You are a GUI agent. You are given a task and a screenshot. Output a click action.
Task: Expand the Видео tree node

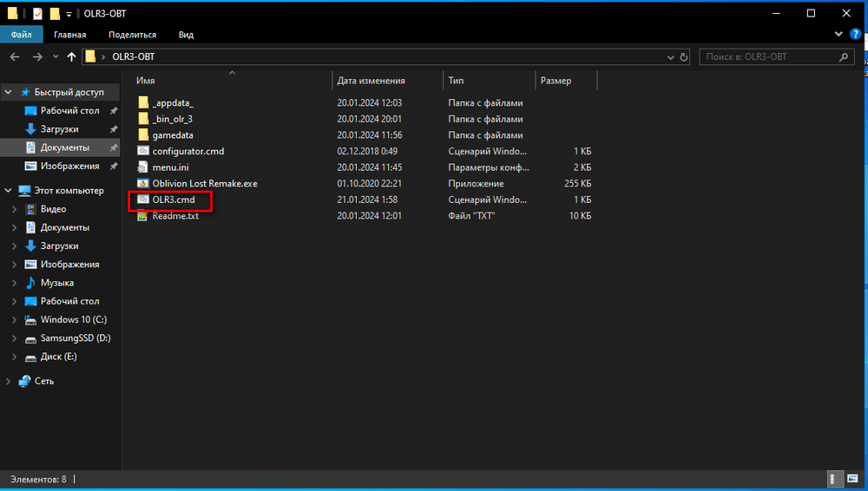pyautogui.click(x=13, y=209)
